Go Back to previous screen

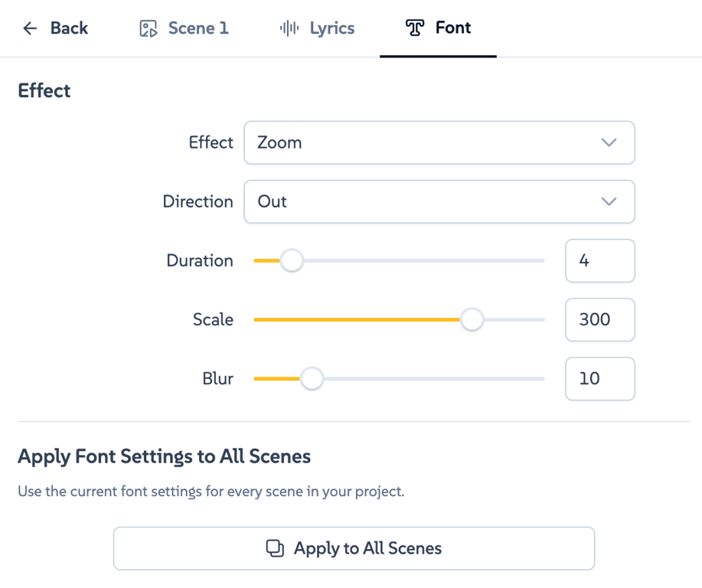pos(55,28)
